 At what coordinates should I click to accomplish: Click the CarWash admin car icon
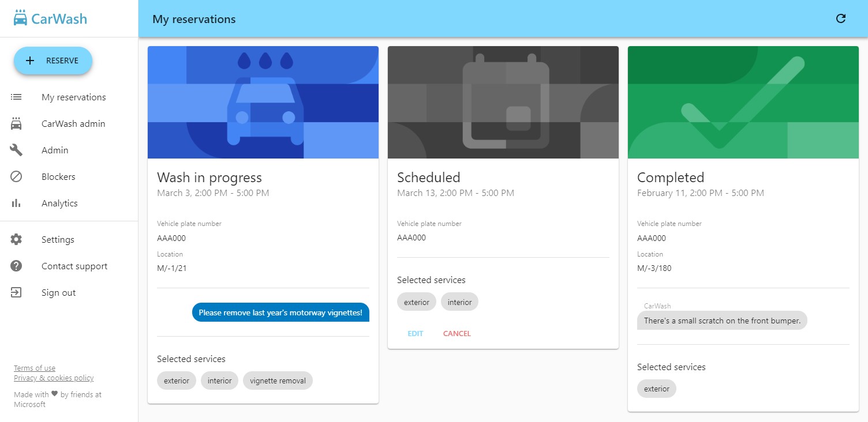(x=17, y=123)
